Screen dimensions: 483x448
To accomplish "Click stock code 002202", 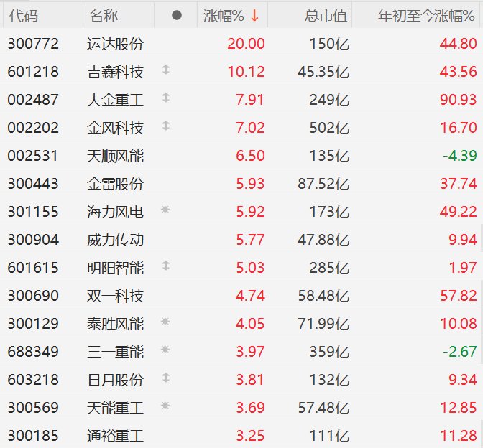I will (33, 128).
